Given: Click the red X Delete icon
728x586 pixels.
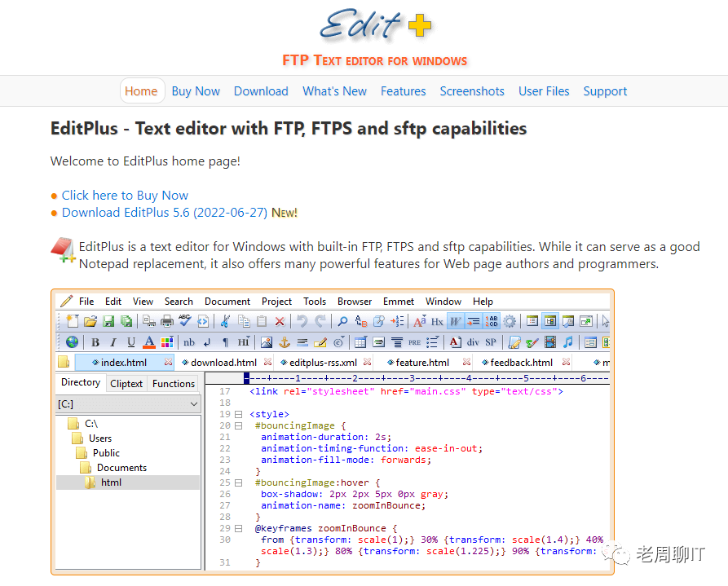Looking at the screenshot, I should [280, 321].
